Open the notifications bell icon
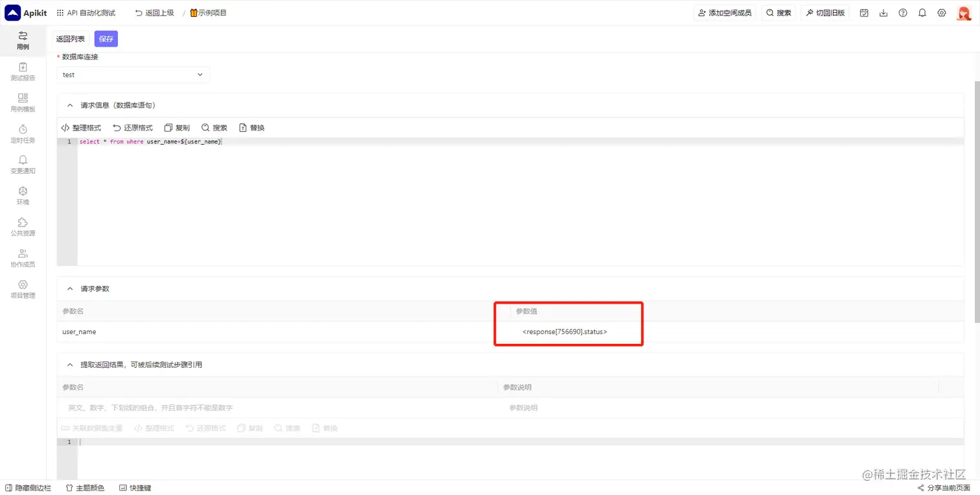This screenshot has height=495, width=980. (922, 13)
